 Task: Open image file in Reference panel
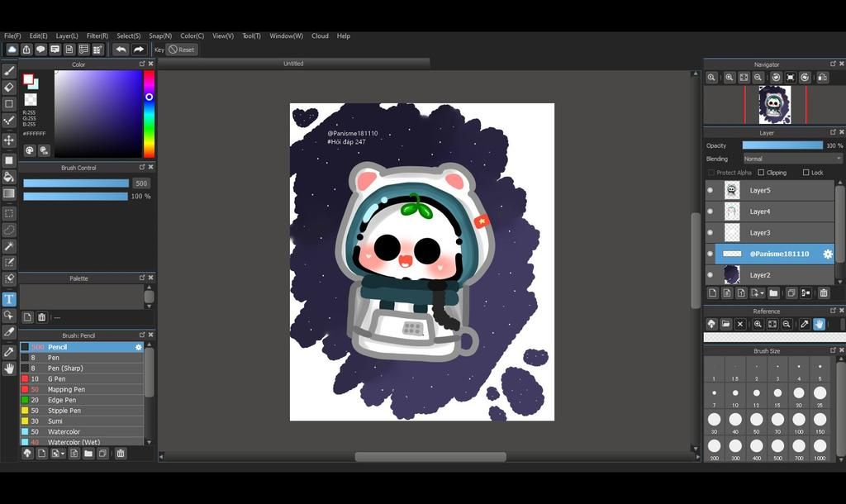[x=725, y=324]
